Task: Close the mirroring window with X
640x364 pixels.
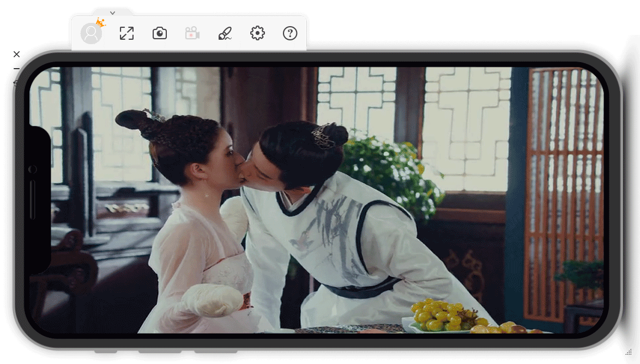Action: pyautogui.click(x=16, y=54)
